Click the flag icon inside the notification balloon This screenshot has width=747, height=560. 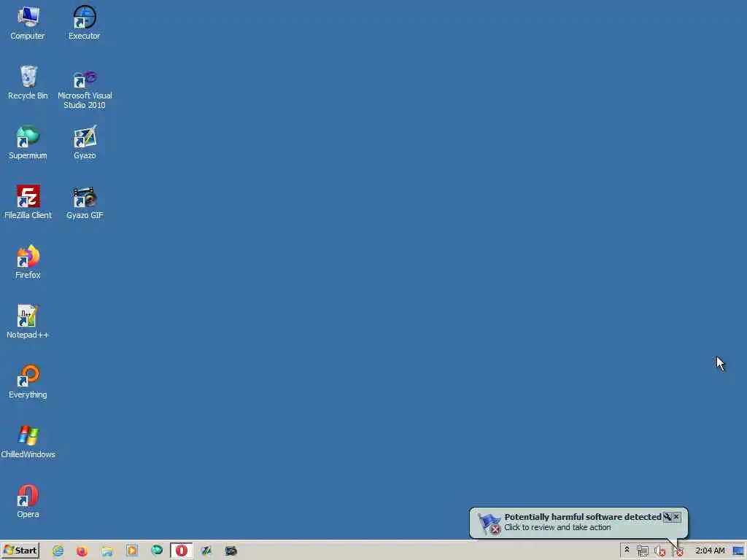489,524
